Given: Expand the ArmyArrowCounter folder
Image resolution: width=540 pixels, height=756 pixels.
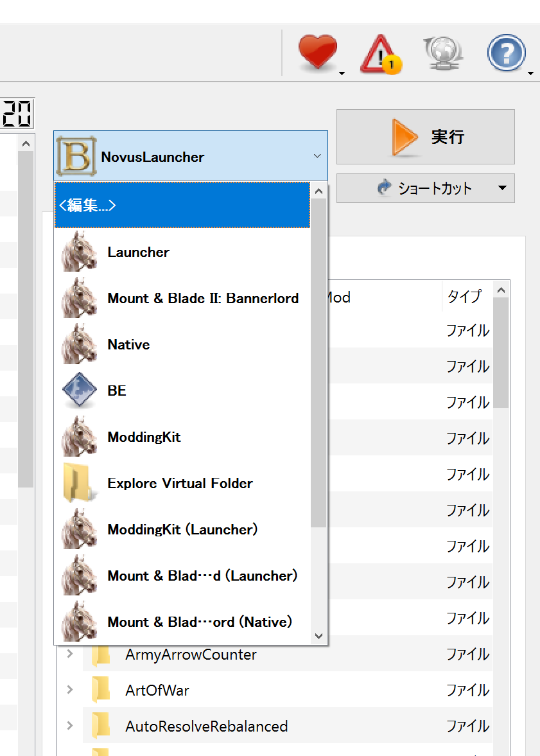Looking at the screenshot, I should tap(70, 654).
